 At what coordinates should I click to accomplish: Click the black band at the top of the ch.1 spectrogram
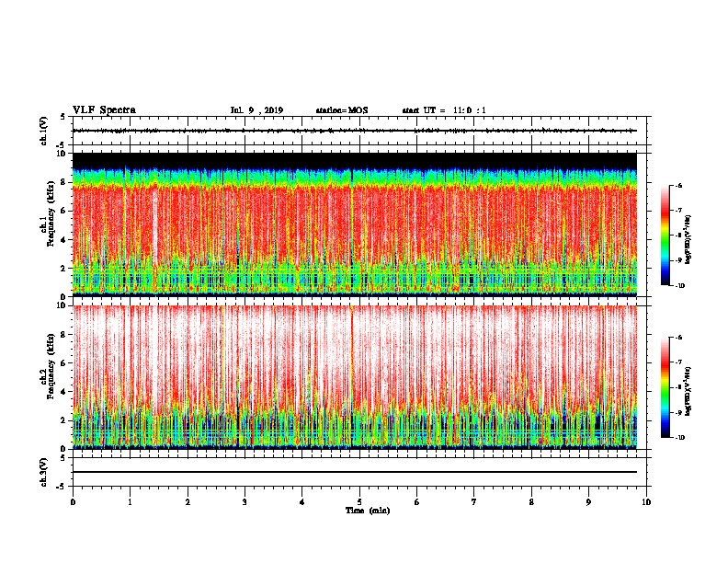coord(355,160)
